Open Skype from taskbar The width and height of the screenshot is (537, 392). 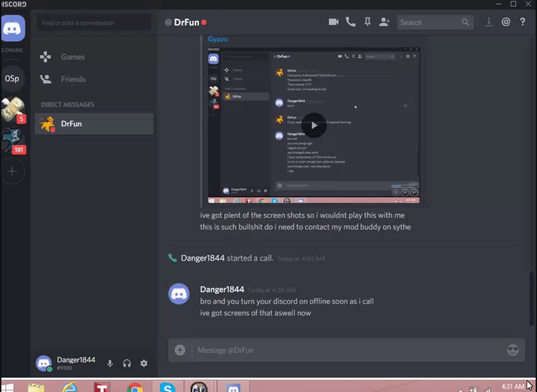(x=167, y=387)
